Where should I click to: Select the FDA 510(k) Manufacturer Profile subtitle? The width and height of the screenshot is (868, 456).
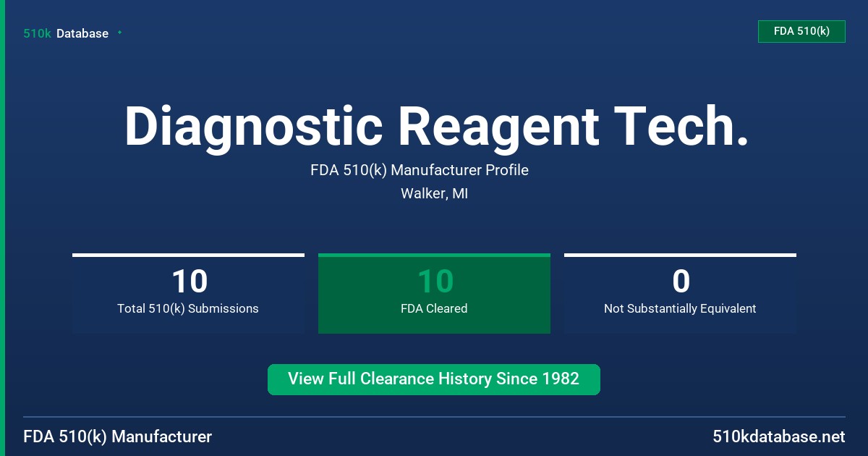(420, 170)
